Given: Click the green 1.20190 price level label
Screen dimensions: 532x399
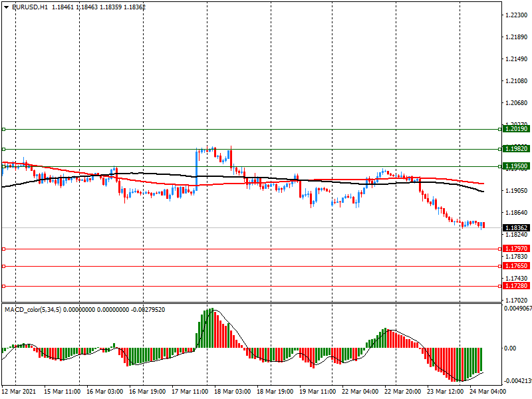Looking at the screenshot, I should [515, 129].
